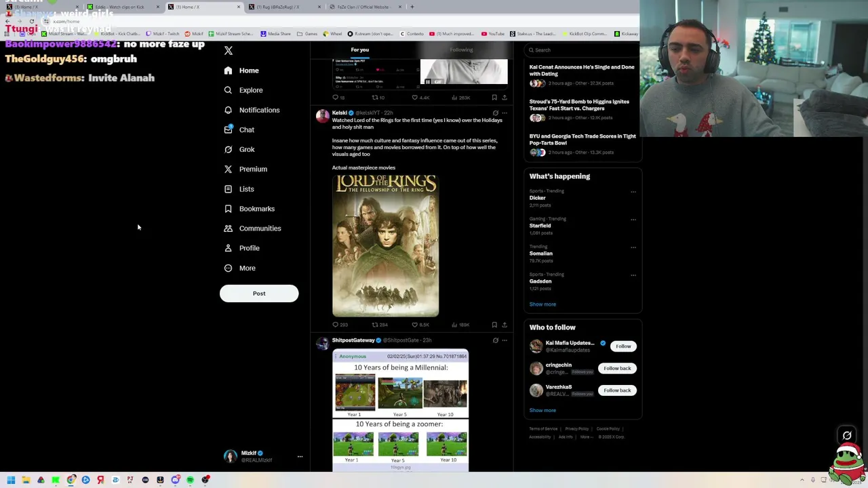Open the Lord of the Rings poster image

(385, 246)
